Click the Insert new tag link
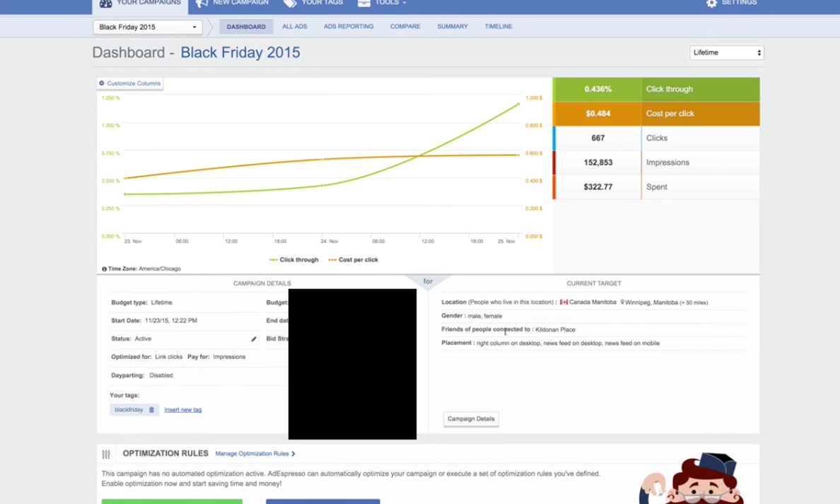Viewport: 840px width, 504px height. [182, 410]
